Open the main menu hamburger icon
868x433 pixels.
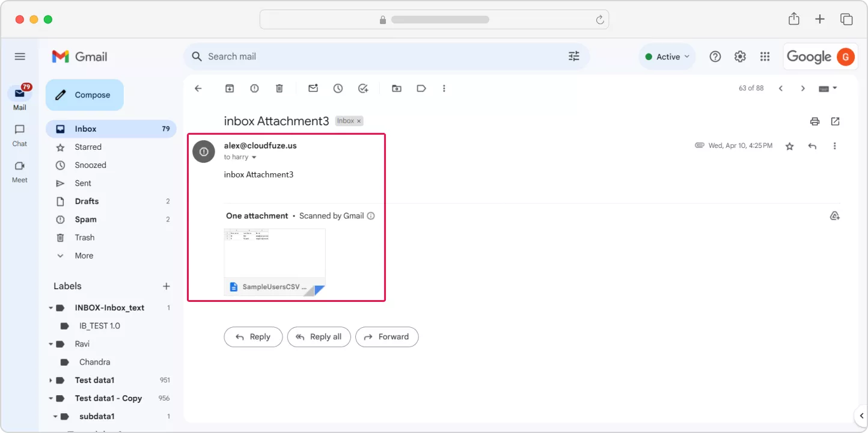(x=20, y=57)
